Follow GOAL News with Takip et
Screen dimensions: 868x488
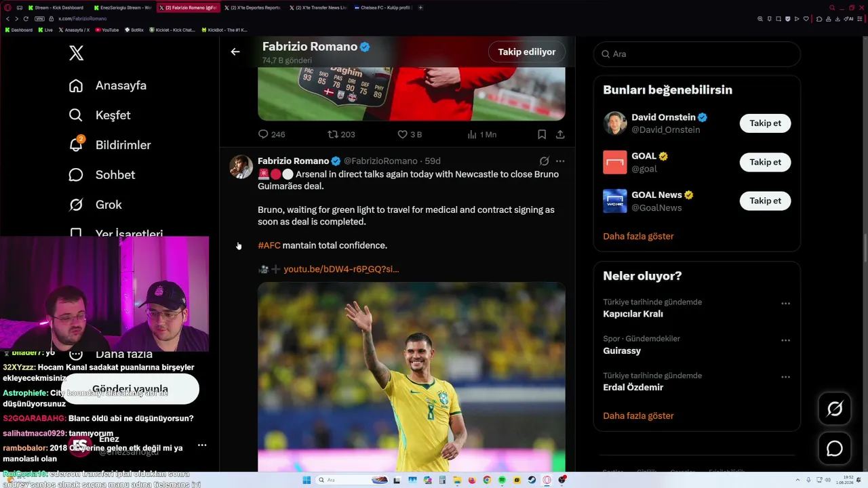coord(765,201)
